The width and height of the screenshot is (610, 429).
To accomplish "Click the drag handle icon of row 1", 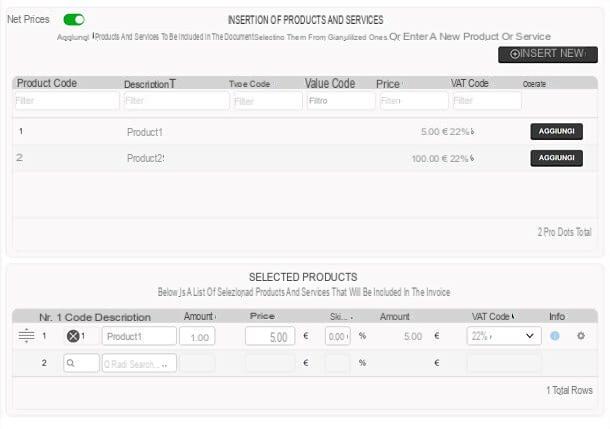I will [26, 335].
